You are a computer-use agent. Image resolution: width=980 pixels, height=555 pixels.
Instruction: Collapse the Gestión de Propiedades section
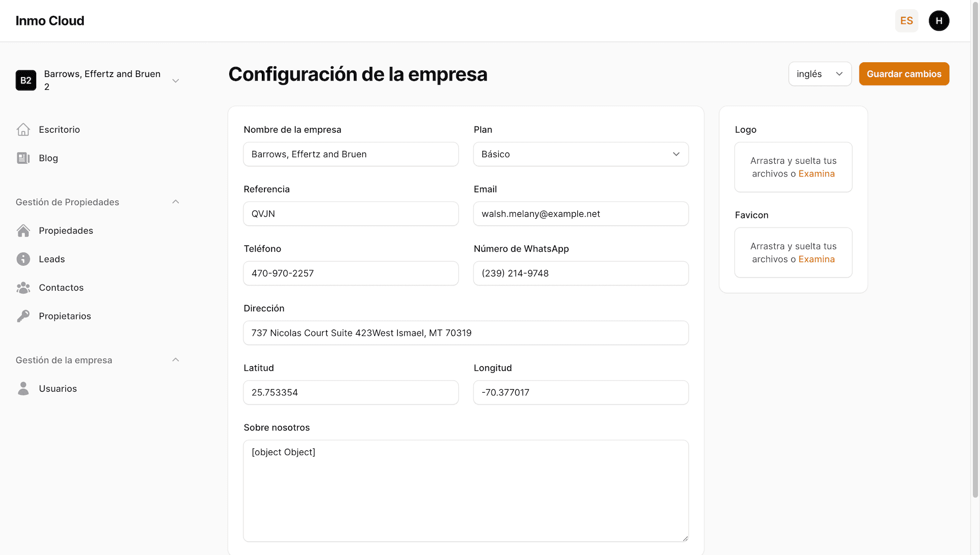175,202
